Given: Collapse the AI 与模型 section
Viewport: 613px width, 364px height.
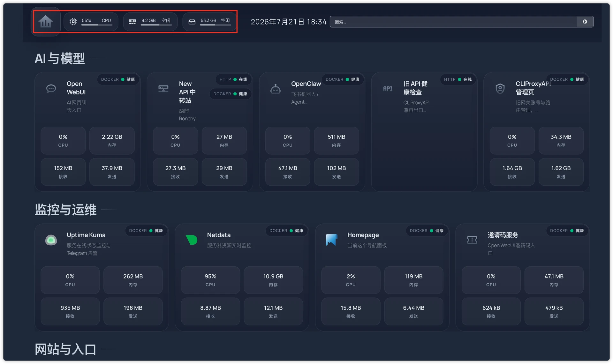Looking at the screenshot, I should click(x=60, y=58).
